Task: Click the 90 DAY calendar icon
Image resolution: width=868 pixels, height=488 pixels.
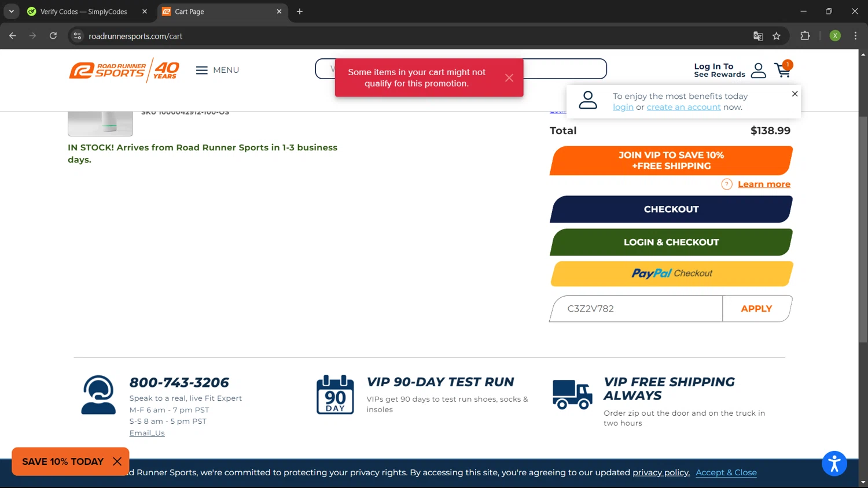Action: pos(335,395)
